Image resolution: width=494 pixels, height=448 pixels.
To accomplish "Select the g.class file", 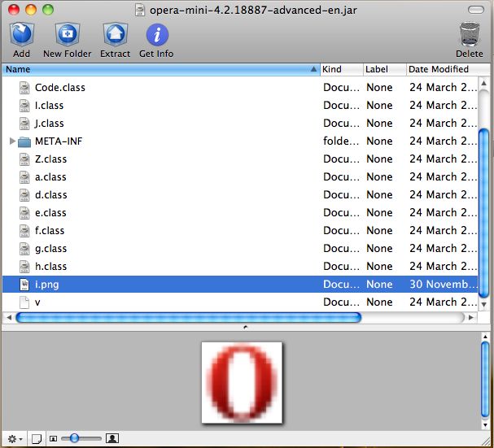I will 240,249.
